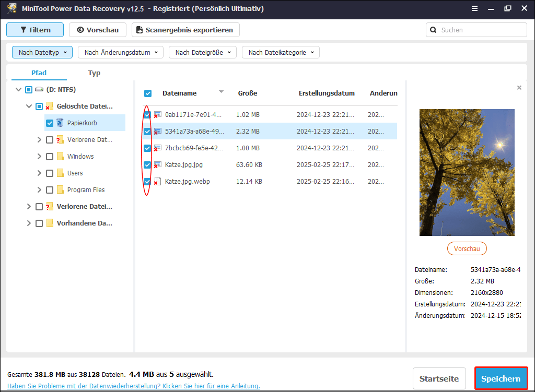Check the Windows folder checkbox
535x392 pixels.
[50, 157]
